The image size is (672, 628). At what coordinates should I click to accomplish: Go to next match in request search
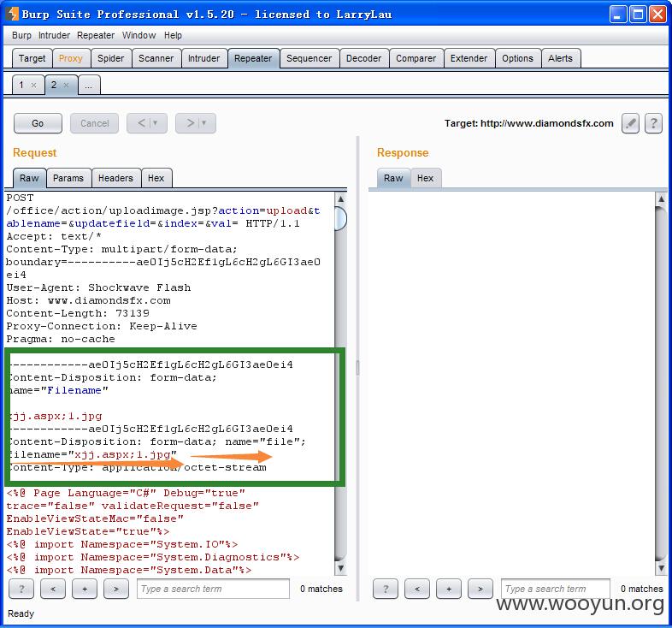pos(116,589)
